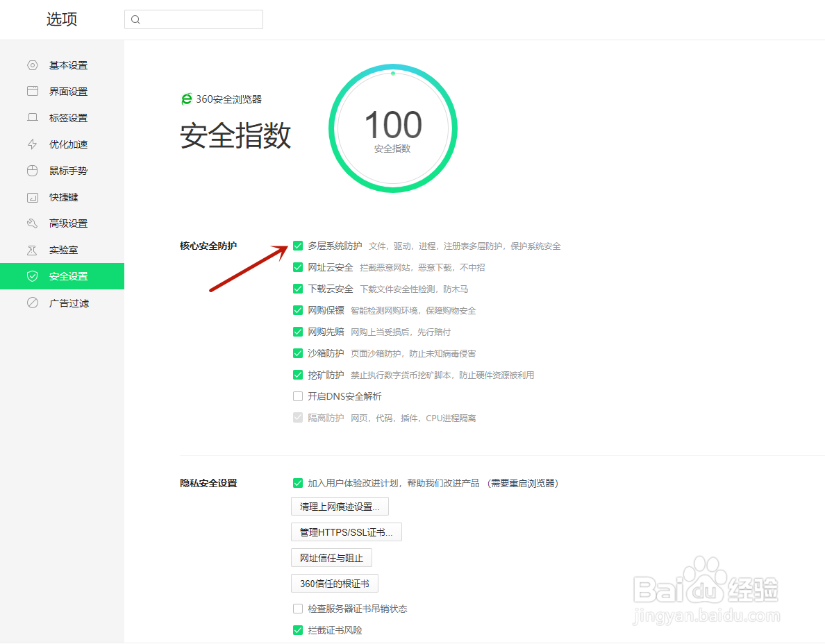Disable 多层系统防护 protection
This screenshot has width=825, height=644.
click(x=298, y=246)
